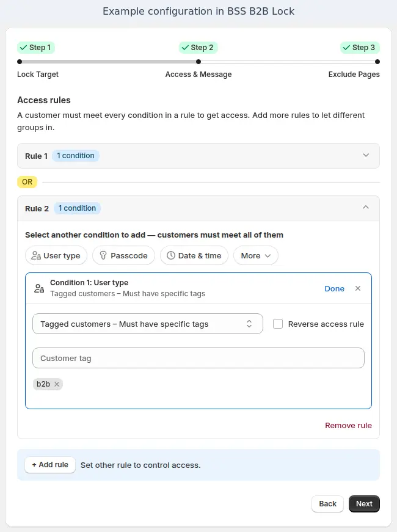Click the Lock Target step label
Viewport: 397px width, 532px height.
tap(38, 75)
